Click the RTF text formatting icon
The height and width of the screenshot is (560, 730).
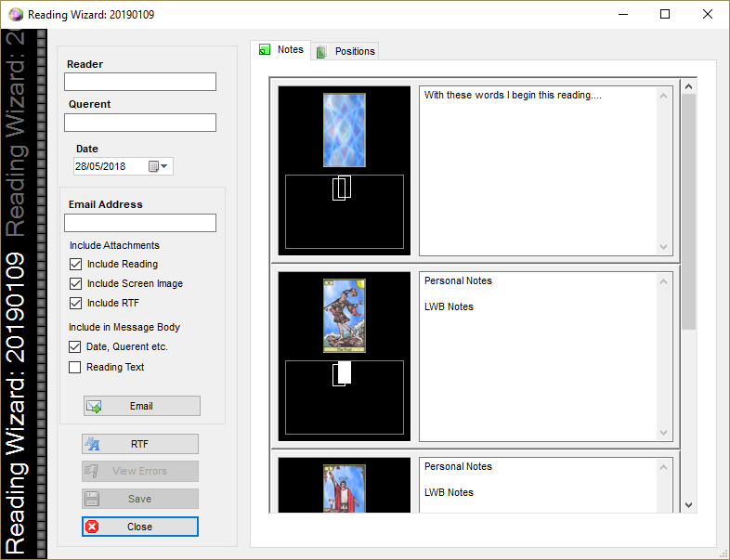[92, 444]
